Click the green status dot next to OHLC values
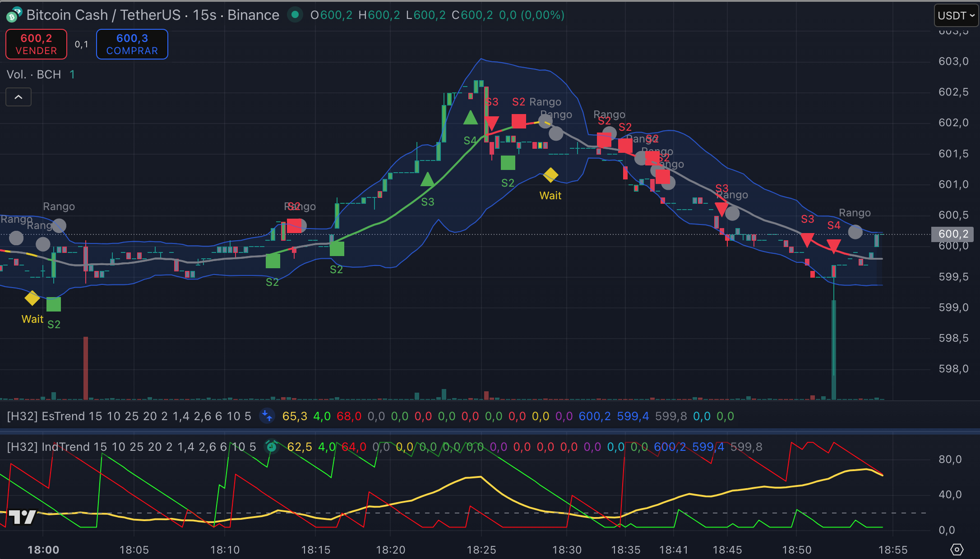980x559 pixels. point(296,15)
